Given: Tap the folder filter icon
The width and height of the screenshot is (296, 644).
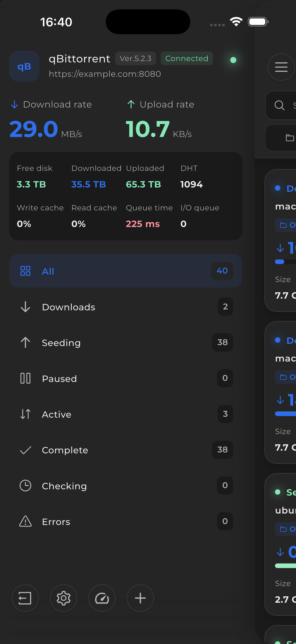Looking at the screenshot, I should (x=289, y=138).
